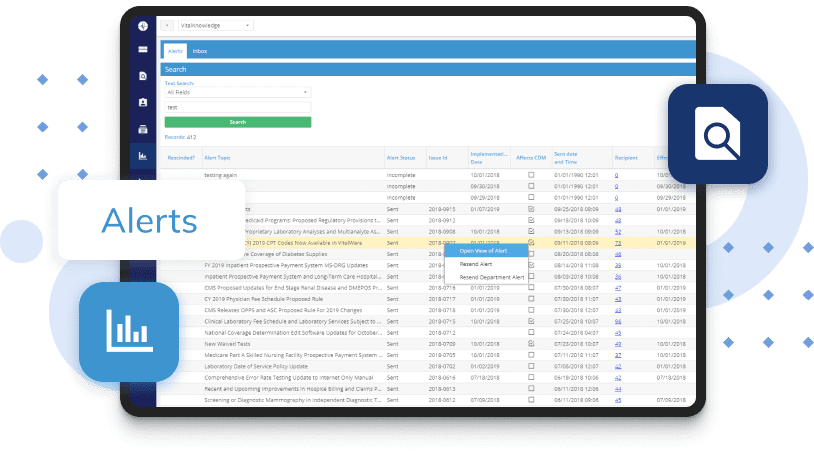Image resolution: width=814 pixels, height=454 pixels.
Task: Click the text search input containing 'test'
Action: point(237,106)
